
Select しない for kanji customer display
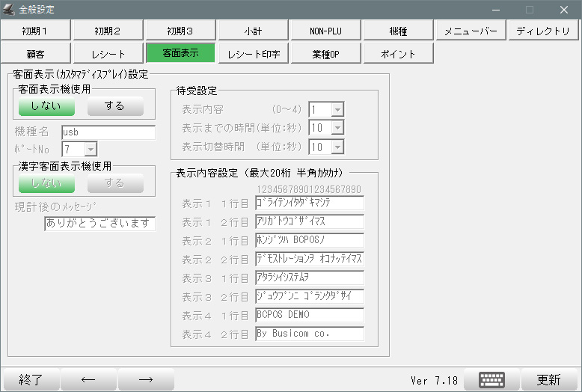[47, 183]
